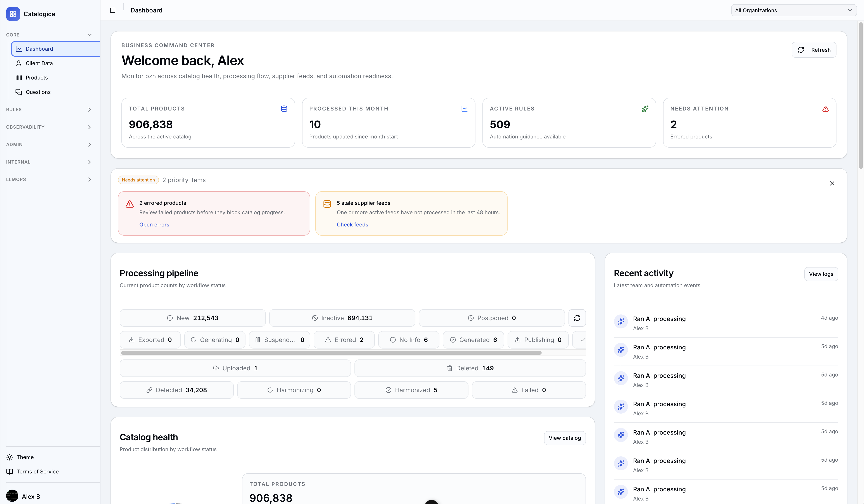Click Alex B's avatar
Screen dimensions: 864x504
[12, 496]
